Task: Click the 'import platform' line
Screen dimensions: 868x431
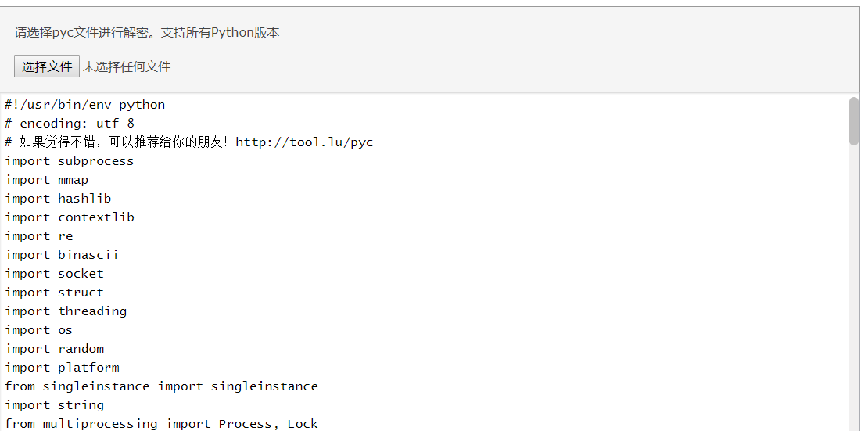Action: 62,368
